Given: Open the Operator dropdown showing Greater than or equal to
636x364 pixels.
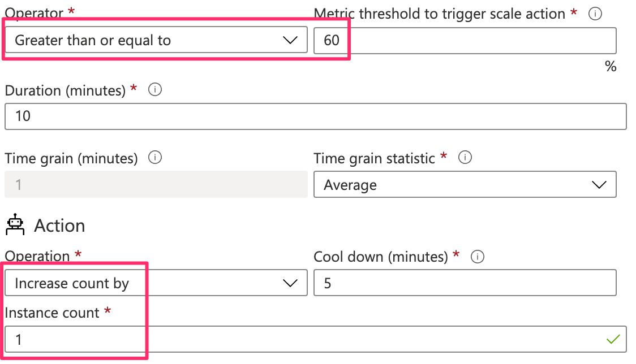Looking at the screenshot, I should click(156, 40).
